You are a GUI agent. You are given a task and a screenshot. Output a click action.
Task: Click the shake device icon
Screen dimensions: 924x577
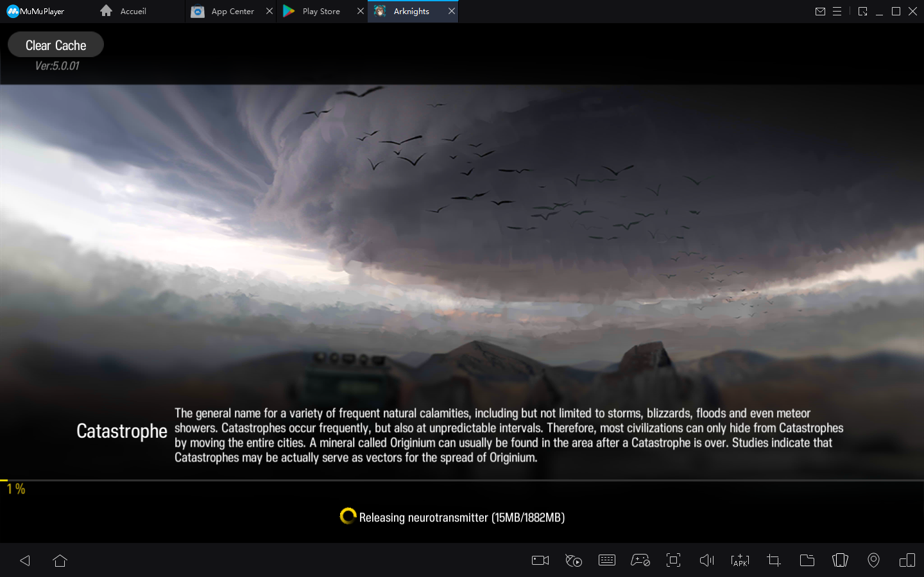pos(840,560)
